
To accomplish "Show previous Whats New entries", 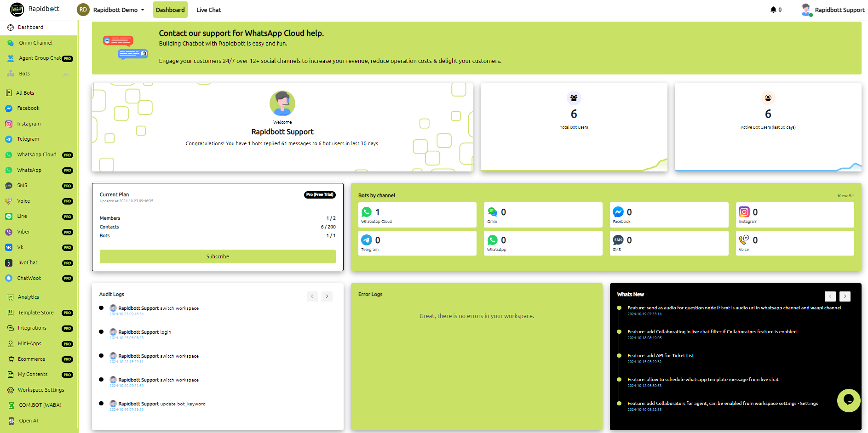I will [830, 296].
